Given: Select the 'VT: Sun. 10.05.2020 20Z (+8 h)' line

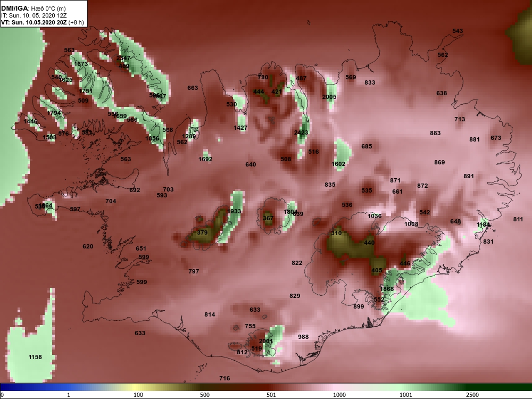Looking at the screenshot, I should coord(43,22).
